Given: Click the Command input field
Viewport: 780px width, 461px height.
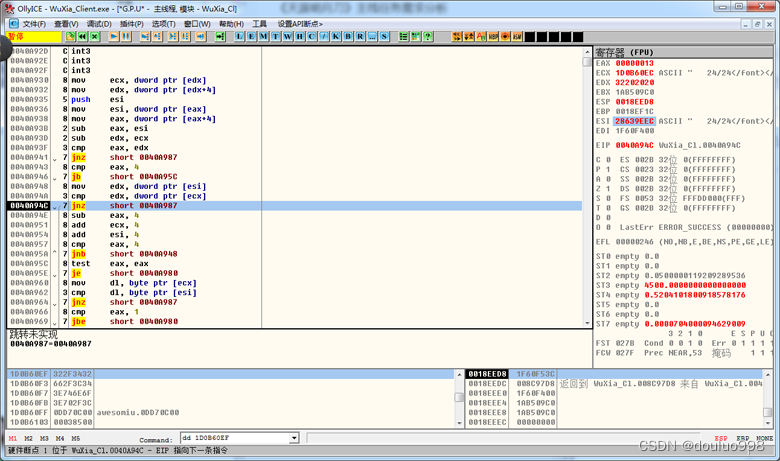Looking at the screenshot, I should coord(235,438).
